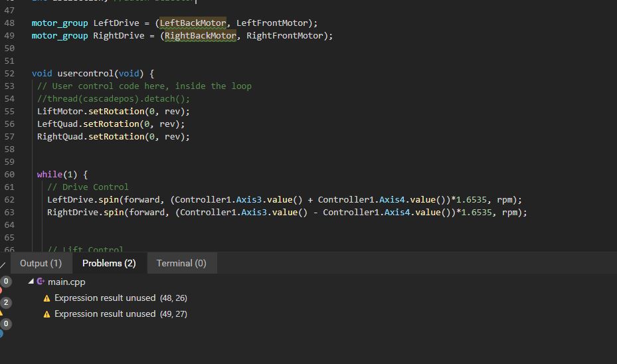
Task: Click the '// Drive Control' comment line
Action: click(x=88, y=187)
